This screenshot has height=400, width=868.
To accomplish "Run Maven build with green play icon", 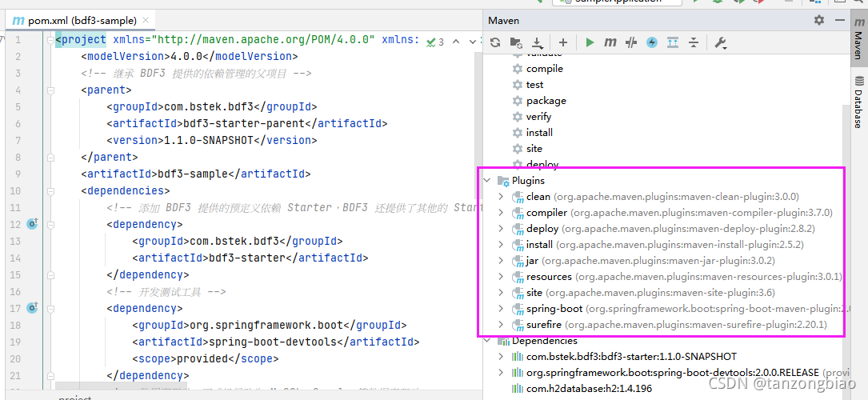I will (590, 42).
